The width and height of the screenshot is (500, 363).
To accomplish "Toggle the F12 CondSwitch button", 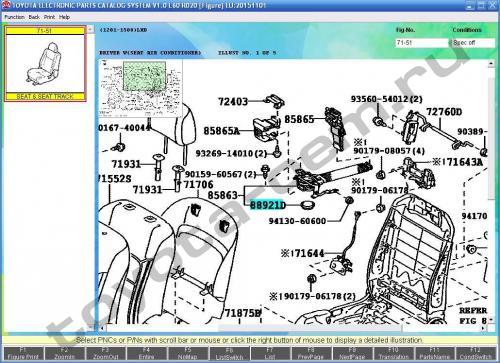I will click(475, 353).
